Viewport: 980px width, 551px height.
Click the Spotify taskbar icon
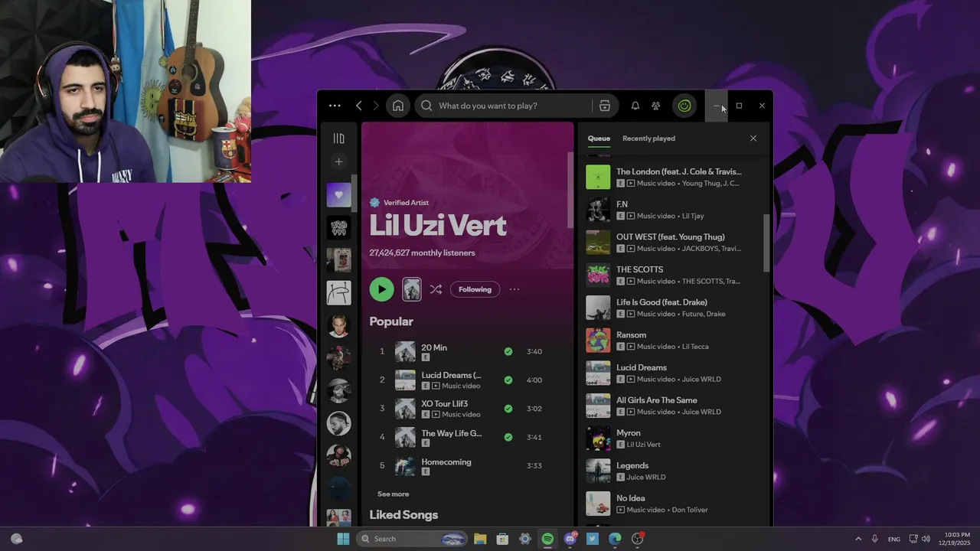coord(547,539)
